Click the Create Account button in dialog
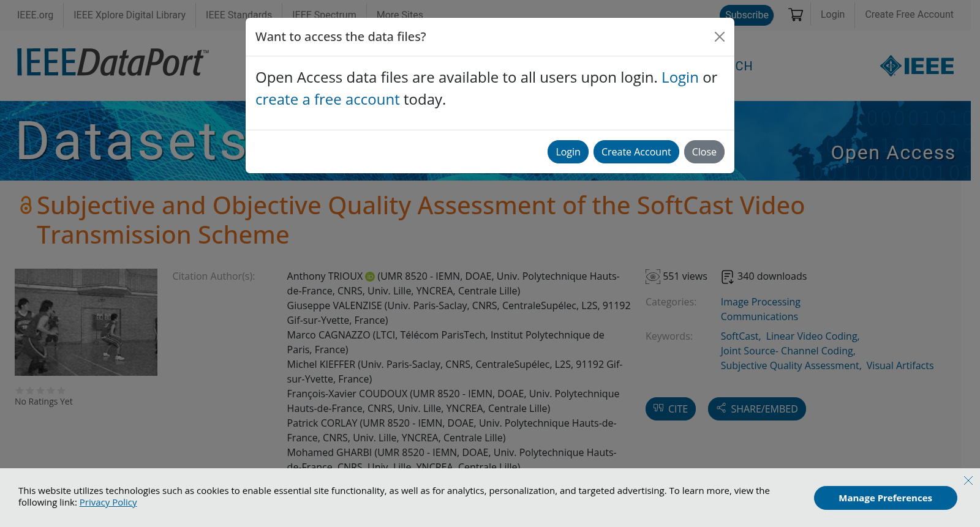This screenshot has width=980, height=527. click(x=636, y=152)
